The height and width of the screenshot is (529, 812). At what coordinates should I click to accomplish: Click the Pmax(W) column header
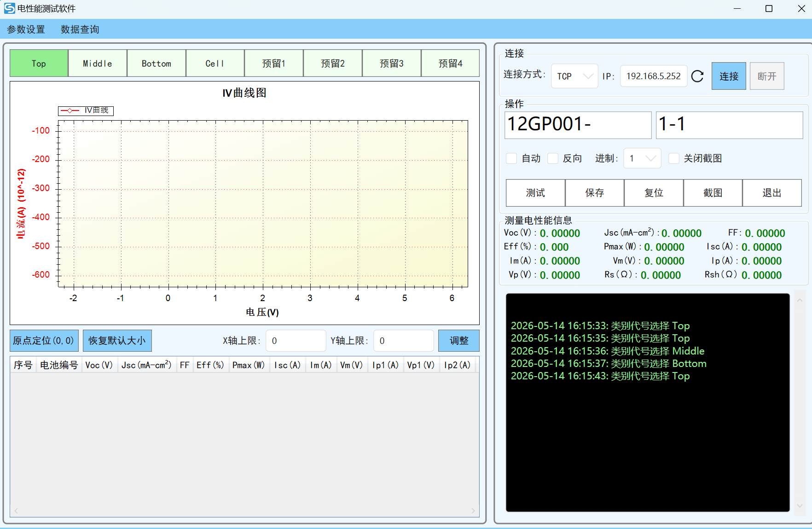[x=249, y=365]
